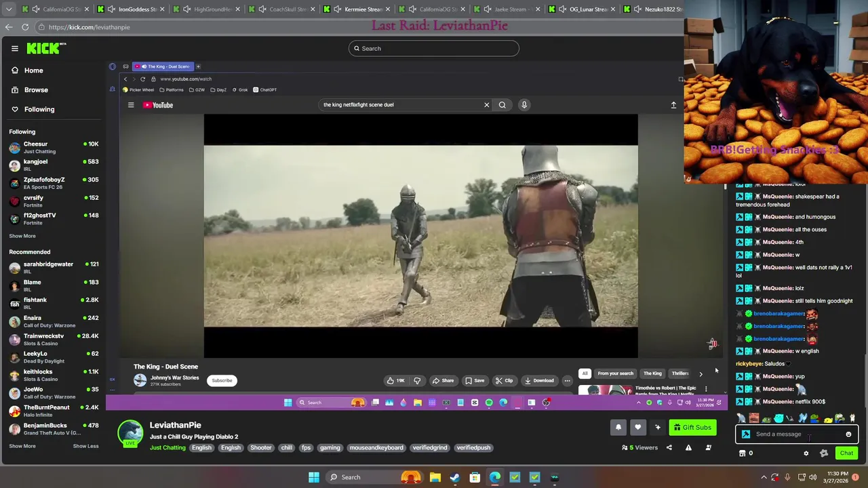Dislike The King Duel Scene video
868x488 pixels.
pos(417,380)
